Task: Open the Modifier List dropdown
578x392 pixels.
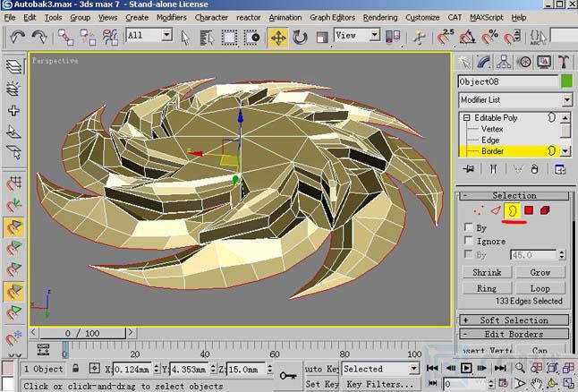Action: [514, 100]
